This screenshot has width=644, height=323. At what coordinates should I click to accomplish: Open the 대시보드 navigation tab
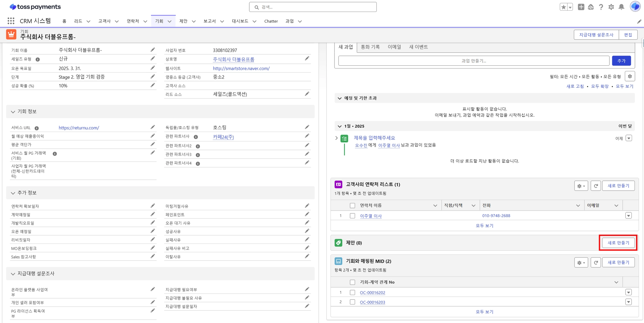(x=240, y=21)
